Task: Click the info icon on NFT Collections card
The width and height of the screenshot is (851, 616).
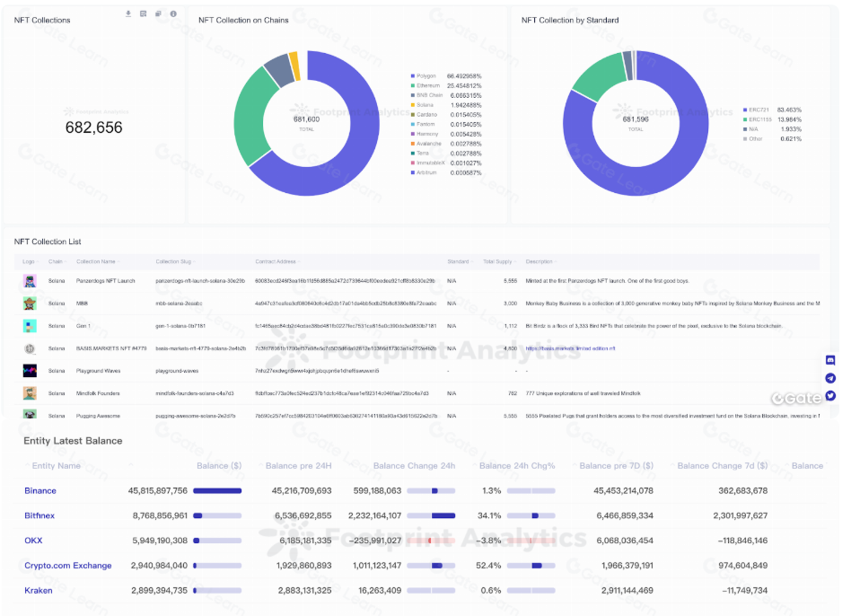Action: 173,14
